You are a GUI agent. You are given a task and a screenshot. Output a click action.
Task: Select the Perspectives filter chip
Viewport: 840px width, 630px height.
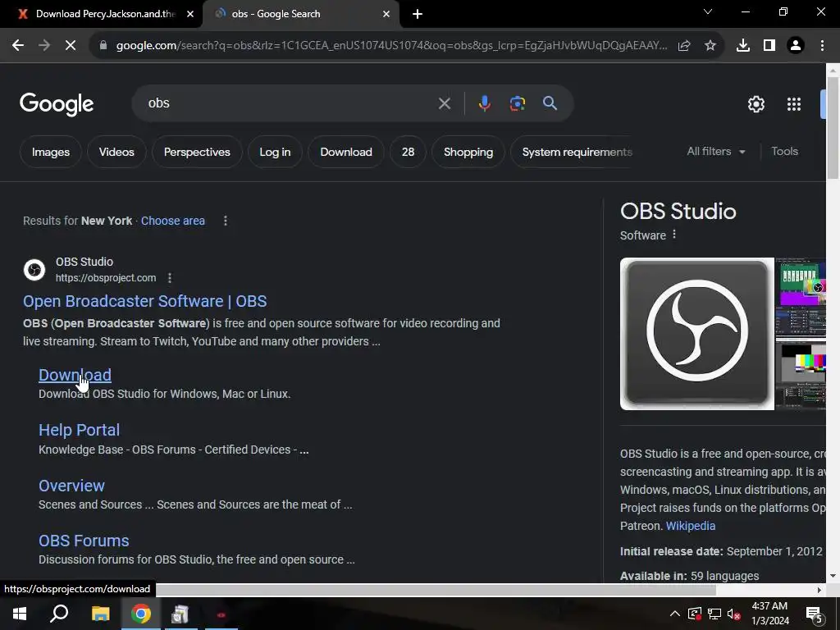tap(197, 152)
